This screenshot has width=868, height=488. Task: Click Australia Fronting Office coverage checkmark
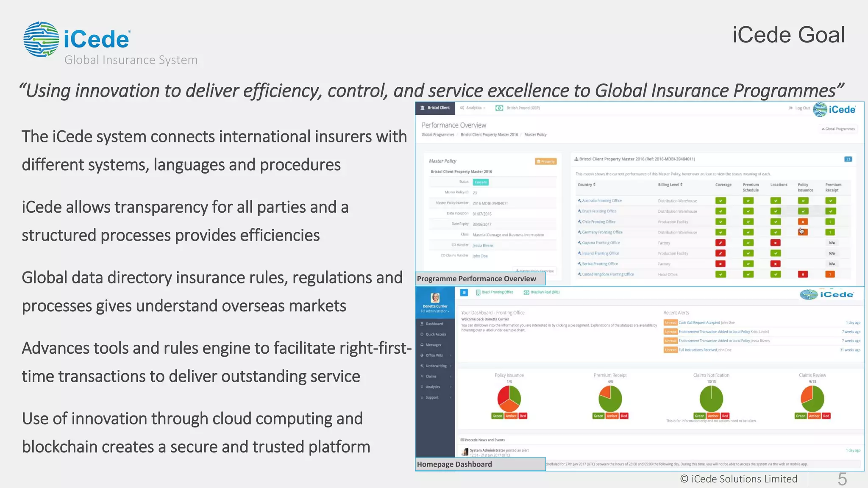721,201
